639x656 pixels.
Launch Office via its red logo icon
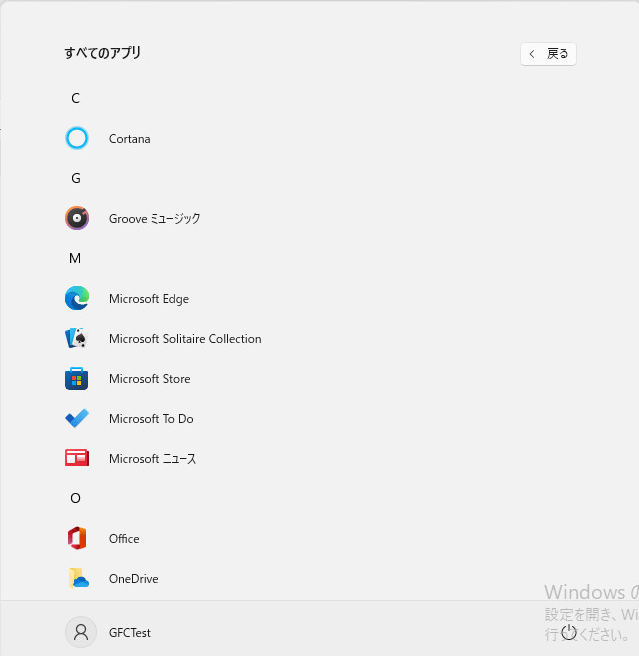(77, 538)
